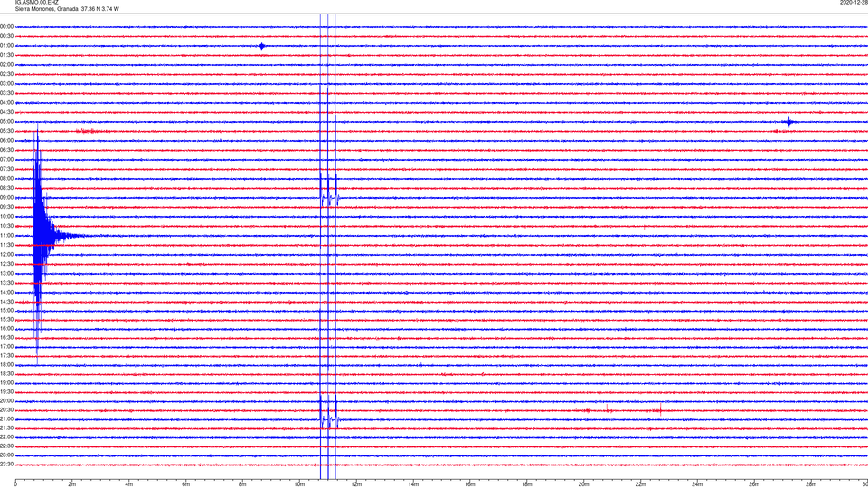This screenshot has height=488, width=868.
Task: Click the 12m tick label on x-axis
Action: pyautogui.click(x=356, y=484)
